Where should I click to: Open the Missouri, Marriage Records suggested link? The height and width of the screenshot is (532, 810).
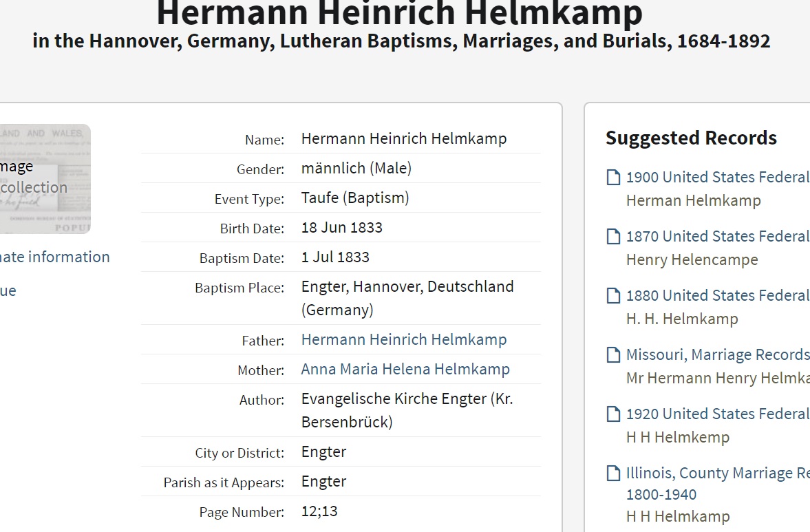click(x=717, y=355)
